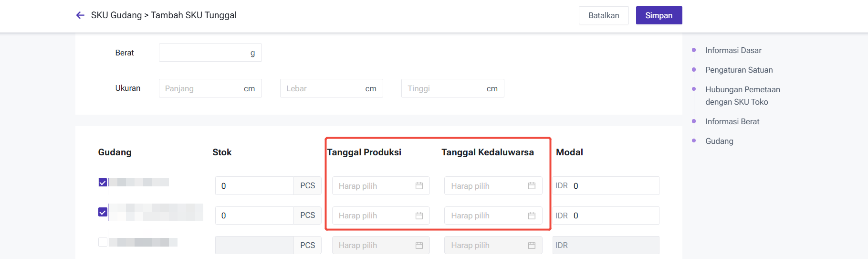868x259 pixels.
Task: Click the back arrow next to SKU Gudang
Action: click(x=80, y=15)
